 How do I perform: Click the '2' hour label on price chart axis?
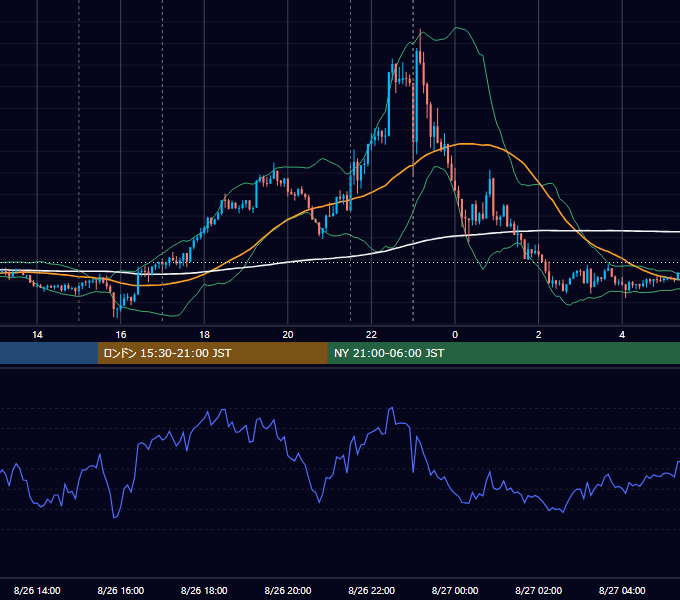[539, 335]
